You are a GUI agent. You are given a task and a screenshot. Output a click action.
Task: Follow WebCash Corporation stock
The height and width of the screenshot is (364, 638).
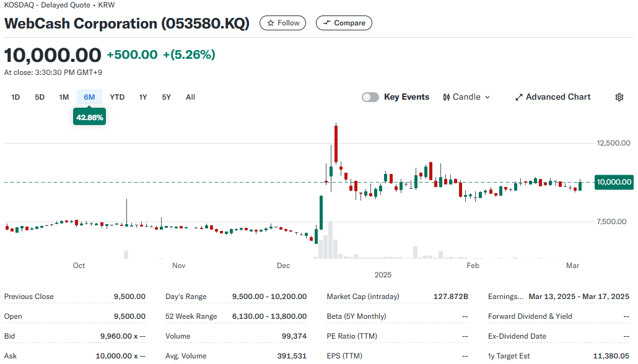(x=283, y=23)
